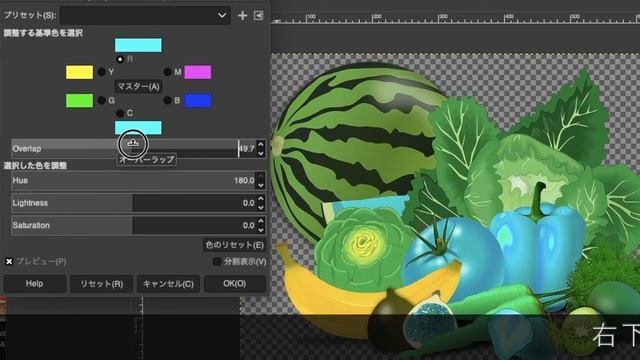This screenshot has width=640, height=360.
Task: Select the M primary color radio
Action: (167, 72)
